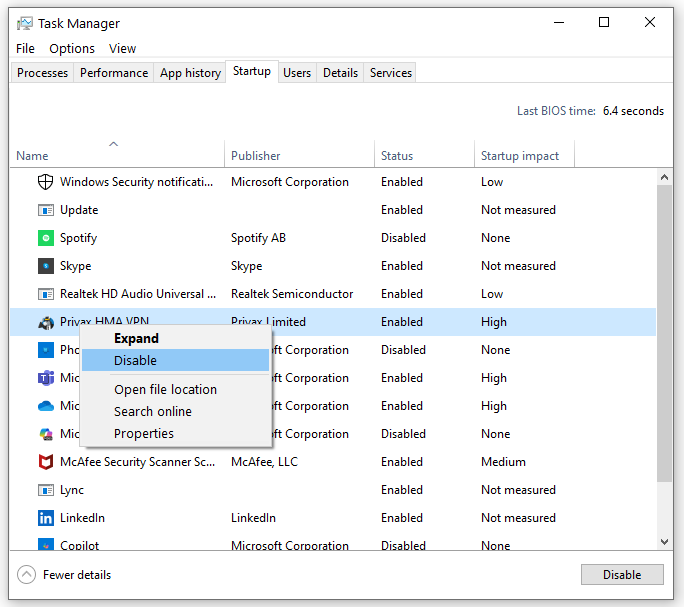
Task: Switch to the Processes tab
Action: click(x=42, y=72)
